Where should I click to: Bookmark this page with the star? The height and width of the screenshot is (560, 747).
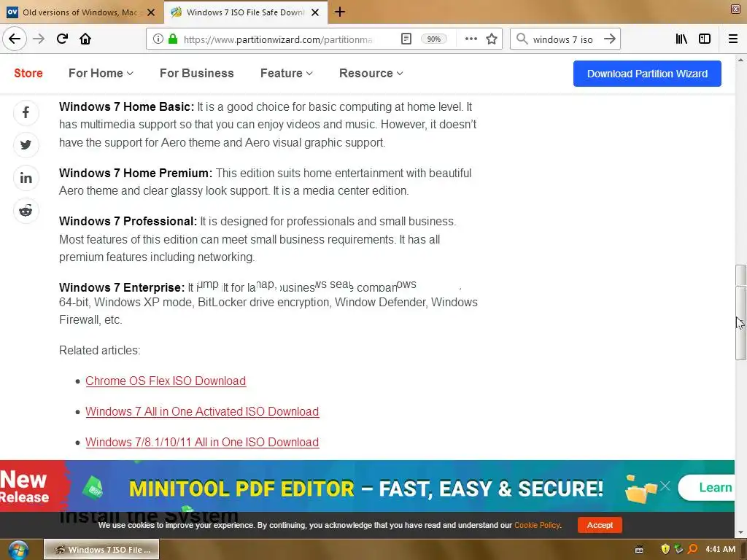pyautogui.click(x=492, y=39)
